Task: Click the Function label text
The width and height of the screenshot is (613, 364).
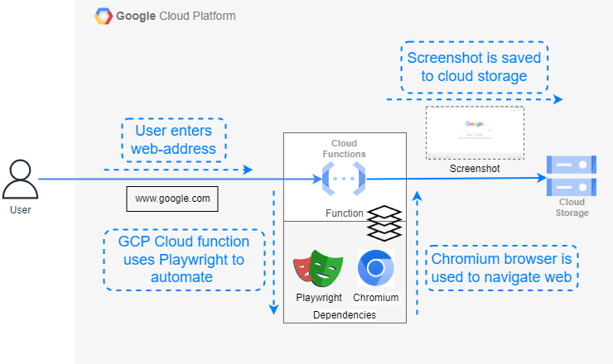Action: pos(344,213)
